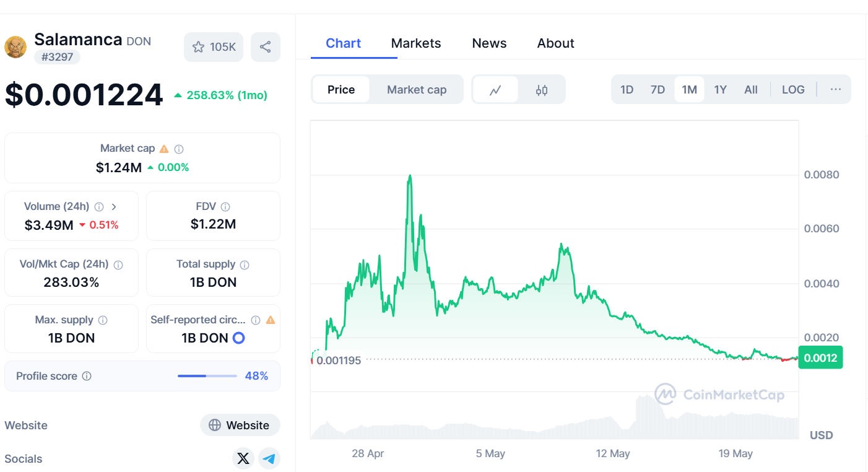Image resolution: width=868 pixels, height=472 pixels.
Task: Click the 19 May date axis label
Action: tap(736, 453)
